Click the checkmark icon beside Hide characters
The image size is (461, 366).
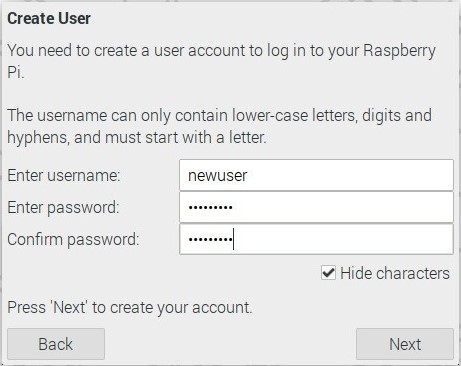[328, 273]
